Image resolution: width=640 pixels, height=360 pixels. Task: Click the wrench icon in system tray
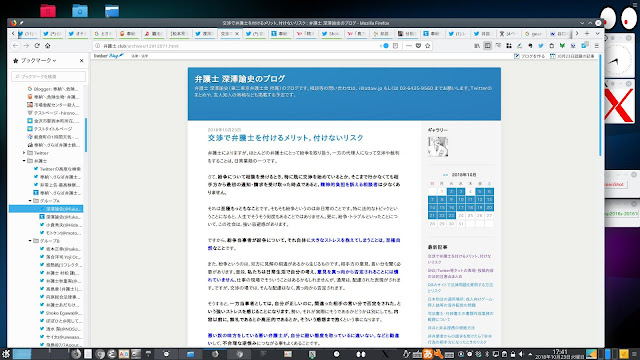pos(438,354)
